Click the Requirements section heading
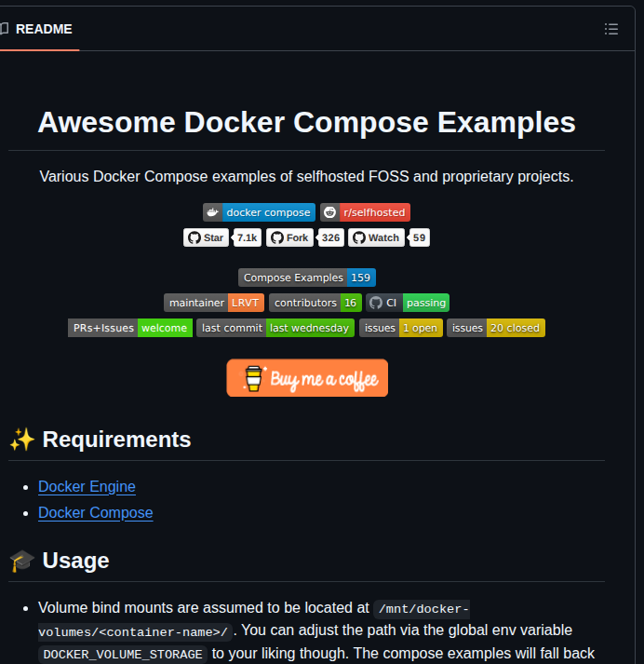Viewport: 644px width, 664px height. tap(116, 440)
